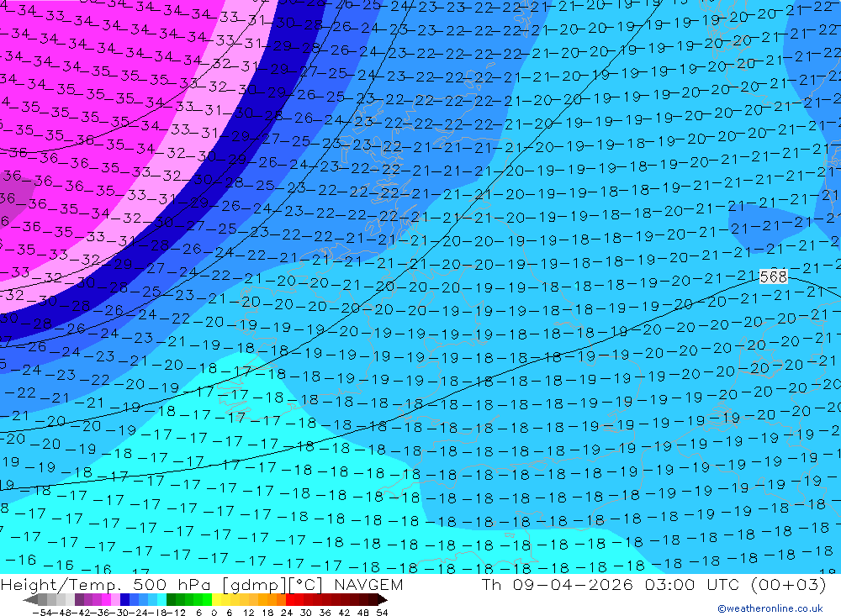Image resolution: width=841 pixels, height=616 pixels.
Task: Select the magenta legend swatch
Action: point(106,599)
